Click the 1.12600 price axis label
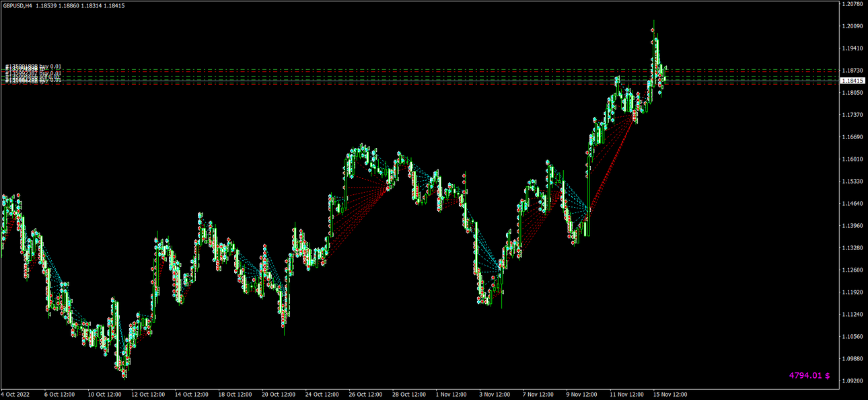The height and width of the screenshot is (400, 868). click(x=852, y=270)
